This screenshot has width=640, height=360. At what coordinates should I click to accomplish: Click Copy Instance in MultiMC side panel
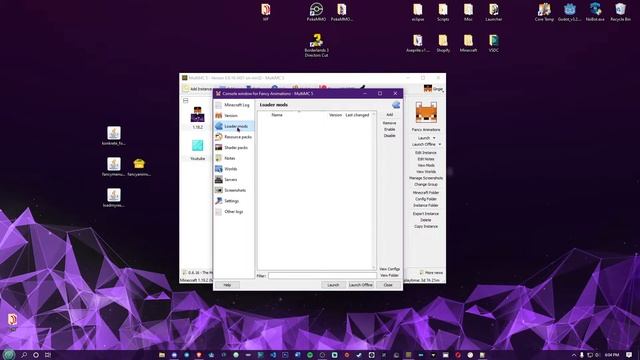point(426,227)
